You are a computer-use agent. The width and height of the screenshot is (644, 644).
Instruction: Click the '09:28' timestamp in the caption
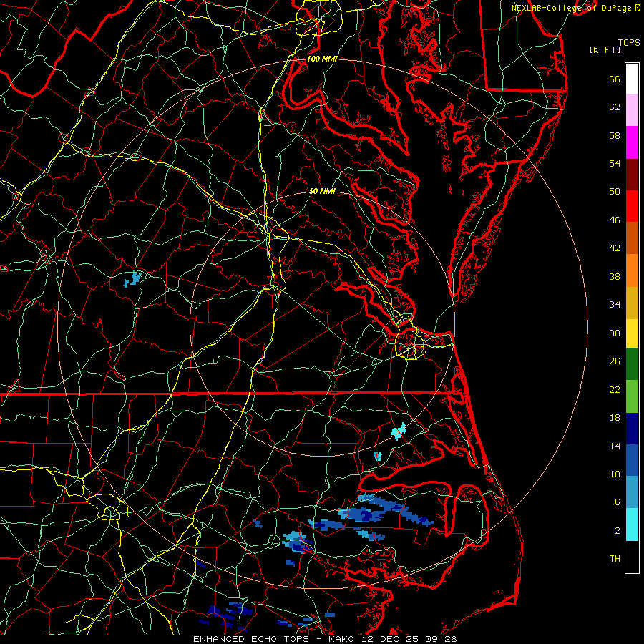(441, 639)
